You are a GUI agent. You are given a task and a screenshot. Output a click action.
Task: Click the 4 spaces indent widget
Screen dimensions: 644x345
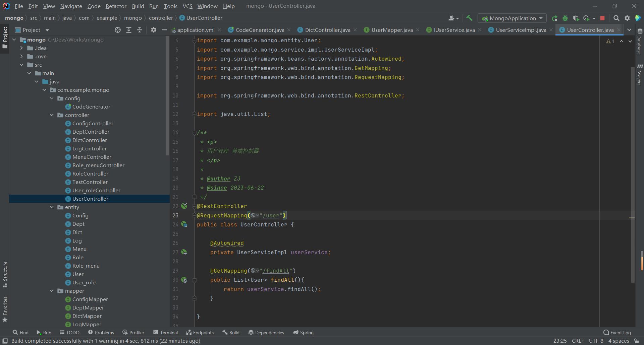pos(619,341)
